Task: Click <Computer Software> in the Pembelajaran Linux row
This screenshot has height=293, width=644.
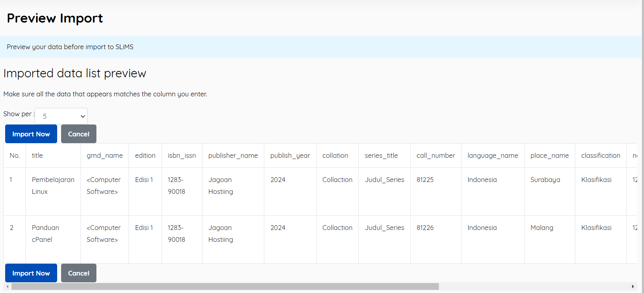Action: point(104,186)
